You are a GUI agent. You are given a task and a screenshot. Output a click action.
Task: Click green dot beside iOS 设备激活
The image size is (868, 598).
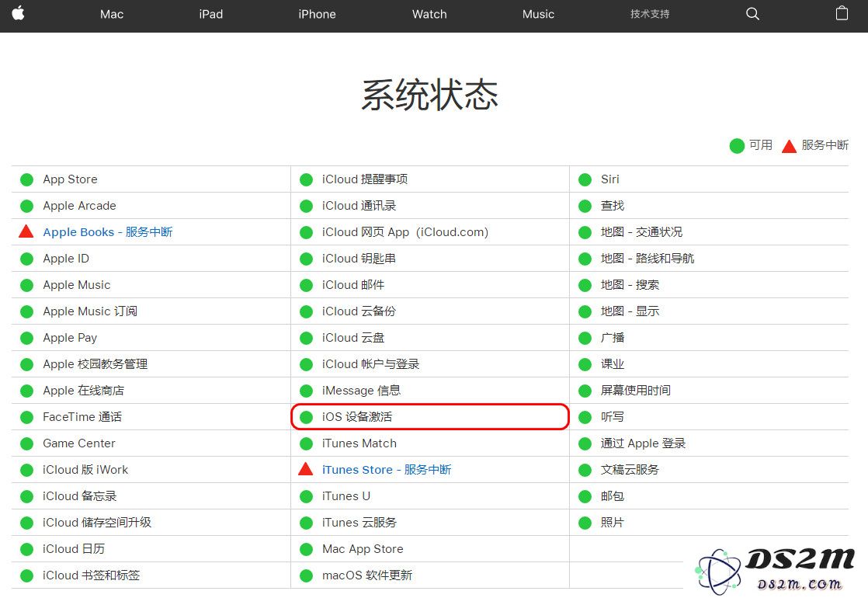306,417
